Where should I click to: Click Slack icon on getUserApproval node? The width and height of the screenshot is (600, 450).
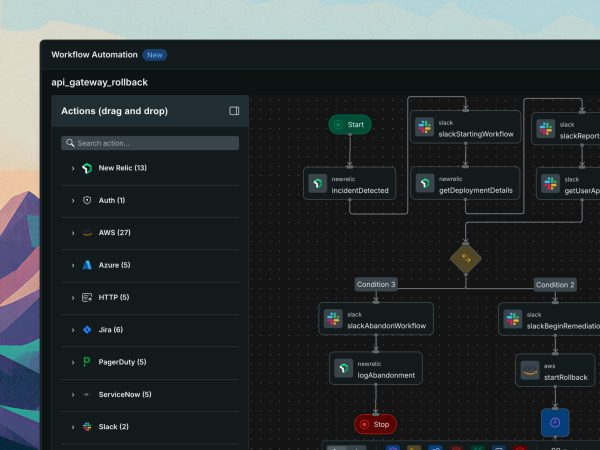point(551,184)
